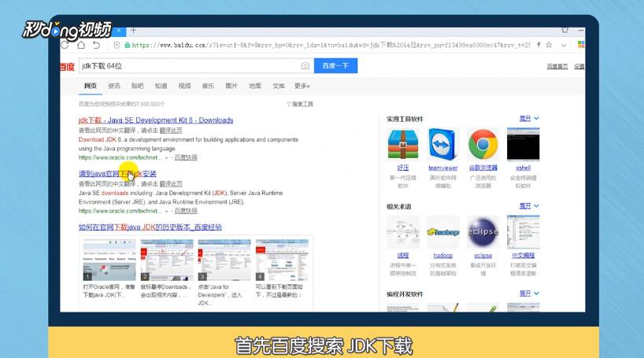
Task: Open 百度快照 of first result
Action: point(186,157)
